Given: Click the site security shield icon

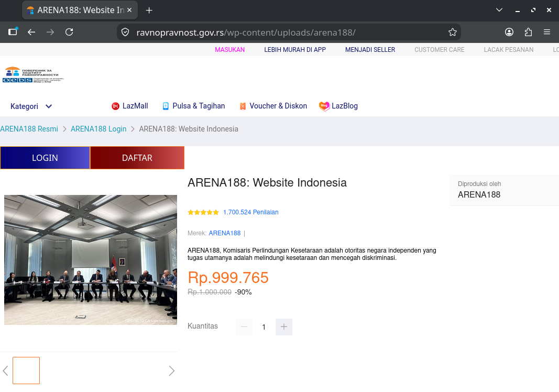Looking at the screenshot, I should click(125, 32).
